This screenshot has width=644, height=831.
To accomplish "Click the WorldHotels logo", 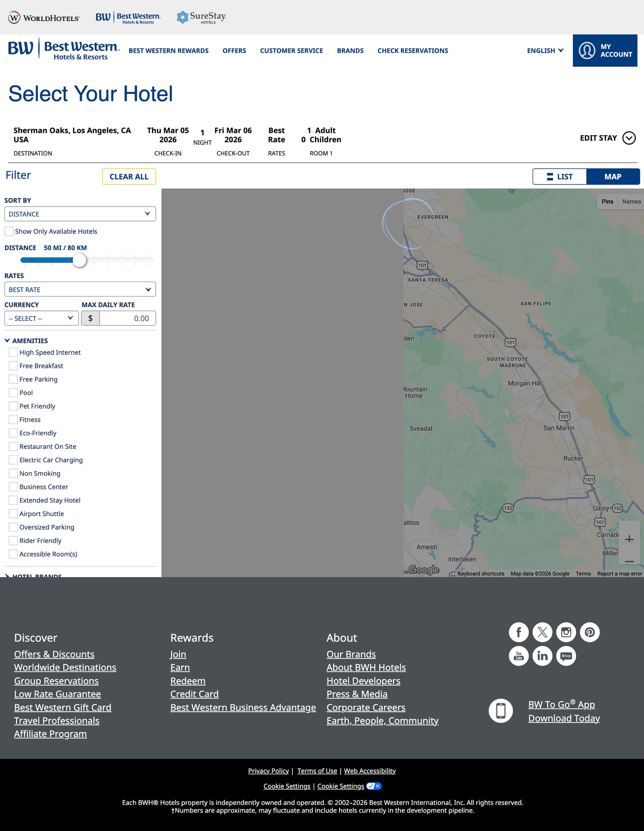I will point(44,17).
